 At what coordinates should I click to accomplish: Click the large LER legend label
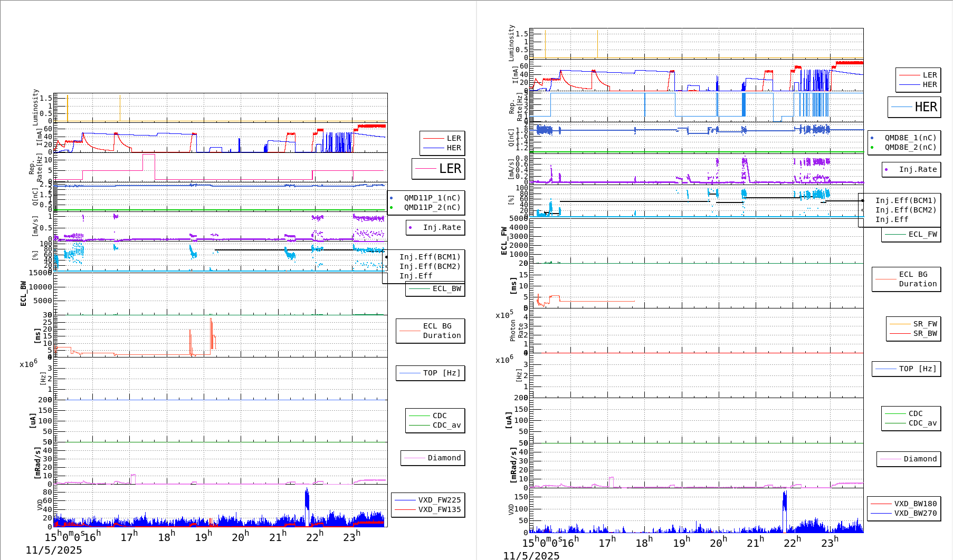coord(450,169)
